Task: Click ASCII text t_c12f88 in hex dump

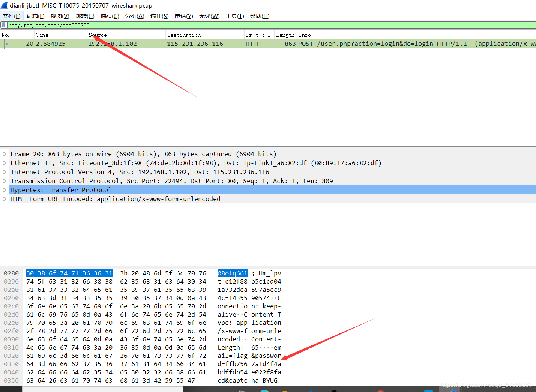Action: (x=233, y=281)
